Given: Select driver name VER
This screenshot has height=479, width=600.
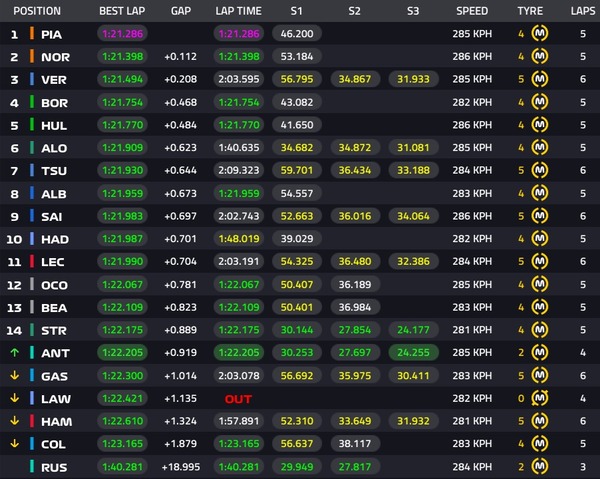Looking at the screenshot, I should point(54,80).
